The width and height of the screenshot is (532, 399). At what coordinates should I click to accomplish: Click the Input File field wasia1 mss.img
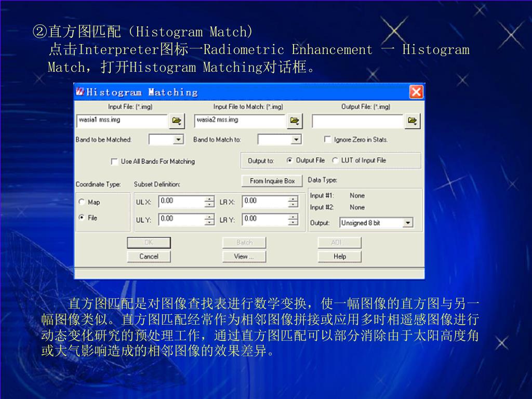coord(122,121)
